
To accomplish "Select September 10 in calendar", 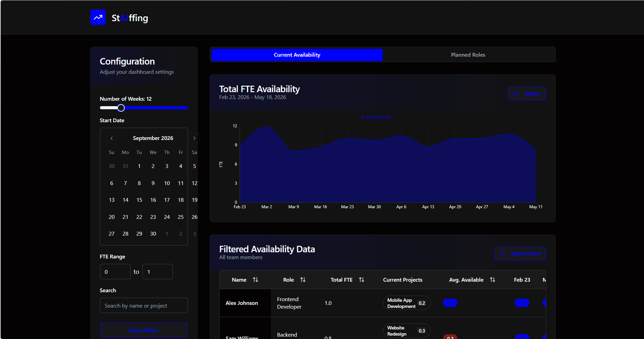I will pos(167,183).
